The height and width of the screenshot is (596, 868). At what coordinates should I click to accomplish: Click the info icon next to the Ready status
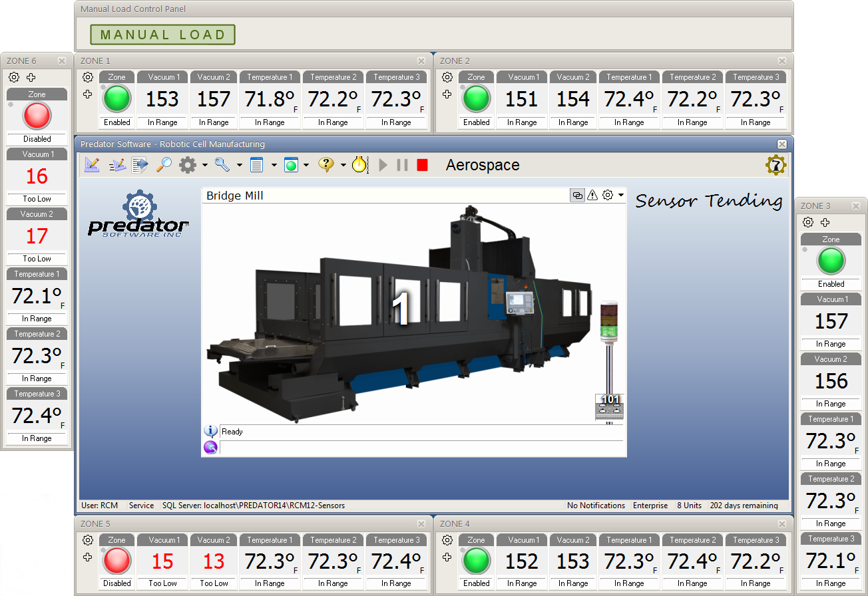(210, 431)
